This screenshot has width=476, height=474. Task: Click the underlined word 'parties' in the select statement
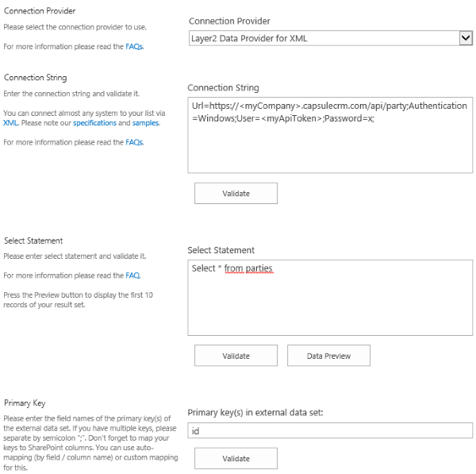259,268
